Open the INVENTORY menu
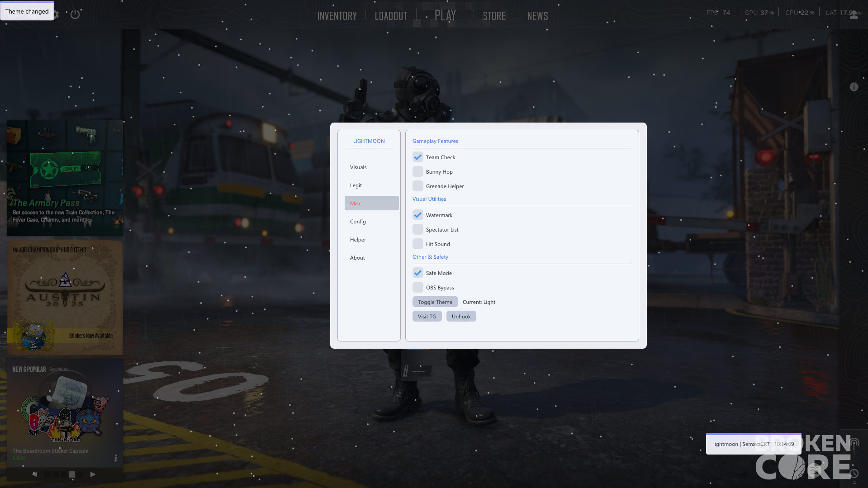Screen dimensions: 868x488 click(337, 16)
